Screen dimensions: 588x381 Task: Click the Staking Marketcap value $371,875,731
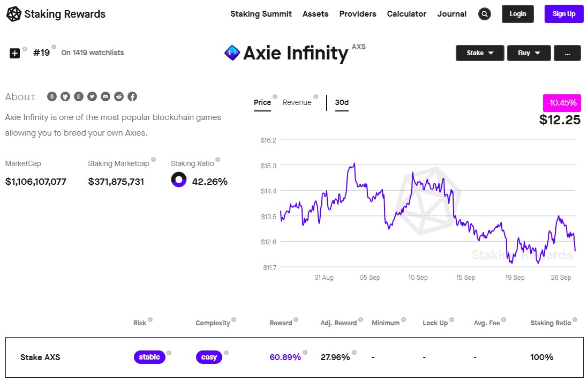(x=116, y=182)
